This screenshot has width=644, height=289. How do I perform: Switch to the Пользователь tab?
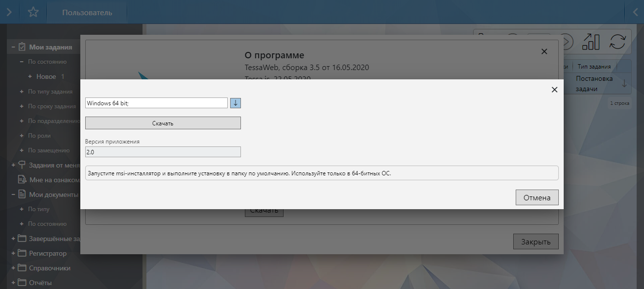87,12
